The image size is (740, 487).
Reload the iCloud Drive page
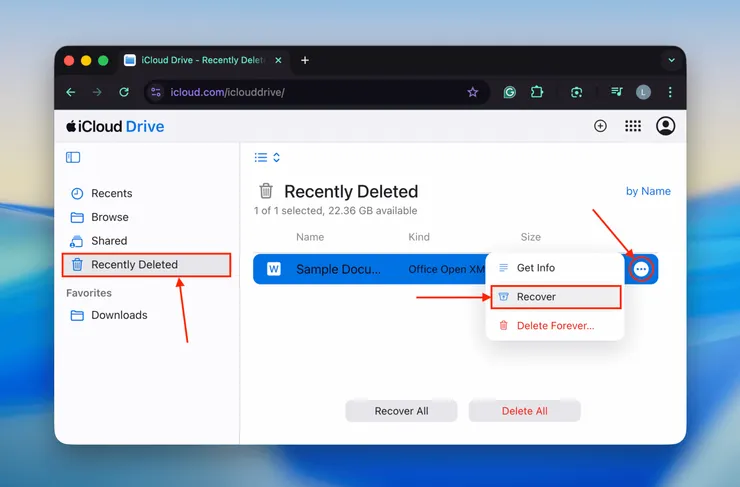pos(124,92)
